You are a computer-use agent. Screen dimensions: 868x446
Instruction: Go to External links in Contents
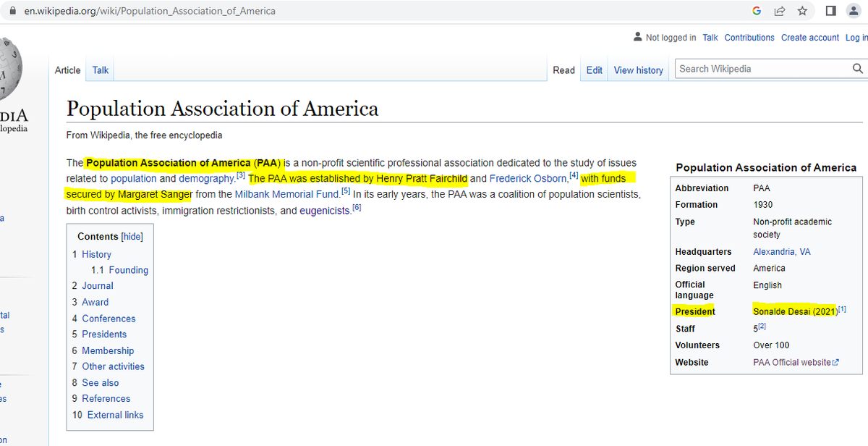tap(116, 416)
